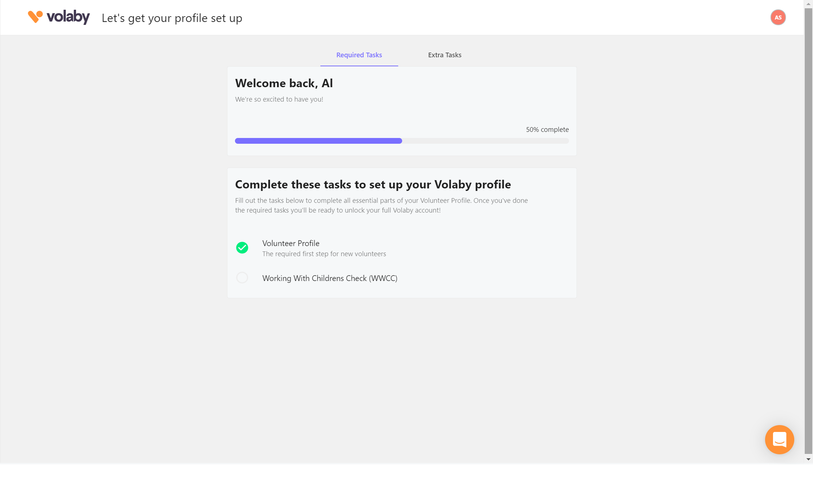Click the Volaby wordmark in the header
Image resolution: width=813 pixels, height=504 pixels.
[x=68, y=17]
